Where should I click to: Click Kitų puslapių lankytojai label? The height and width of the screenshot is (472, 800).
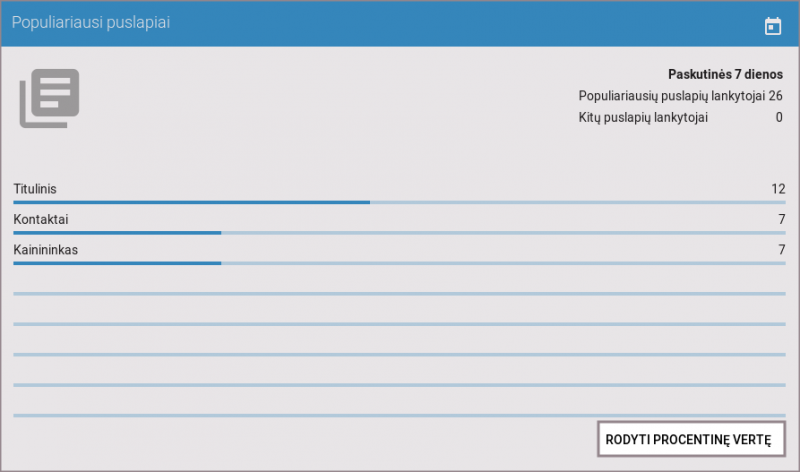pyautogui.click(x=643, y=118)
